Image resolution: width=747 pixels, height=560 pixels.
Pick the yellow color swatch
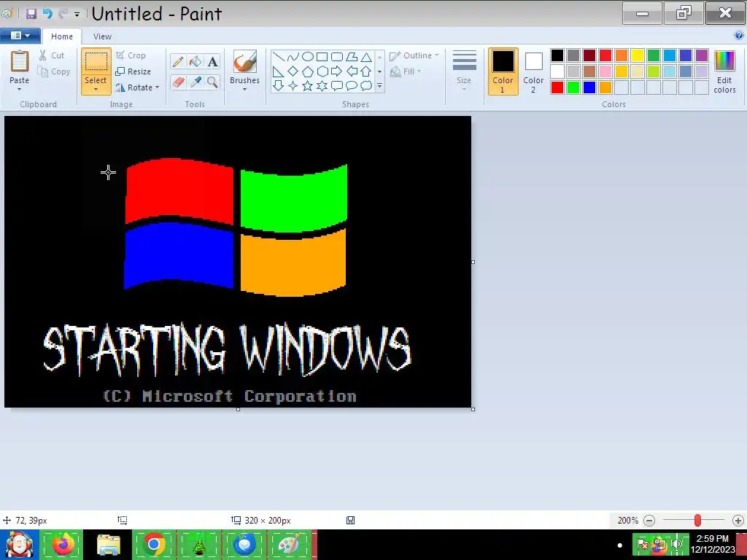pos(637,55)
